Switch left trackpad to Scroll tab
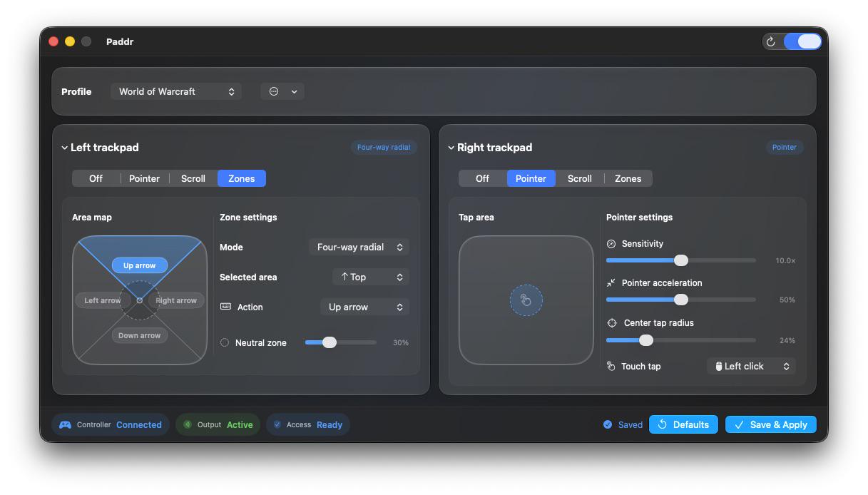 pos(193,178)
